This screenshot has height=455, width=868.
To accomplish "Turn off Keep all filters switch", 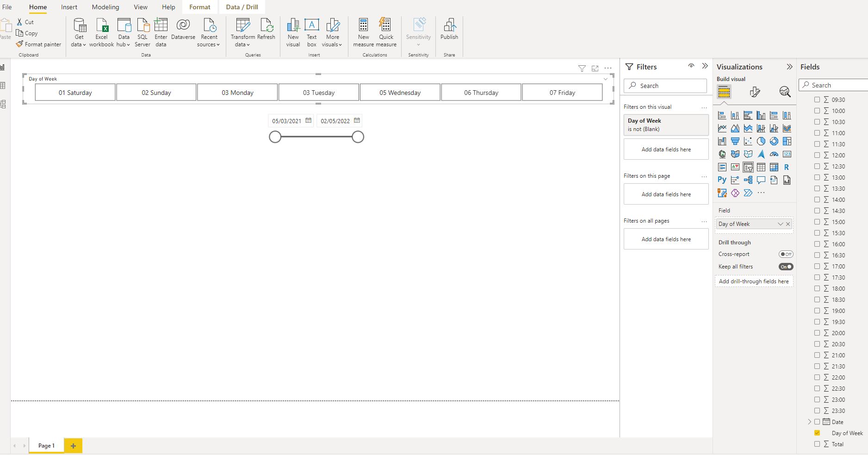I will (786, 267).
